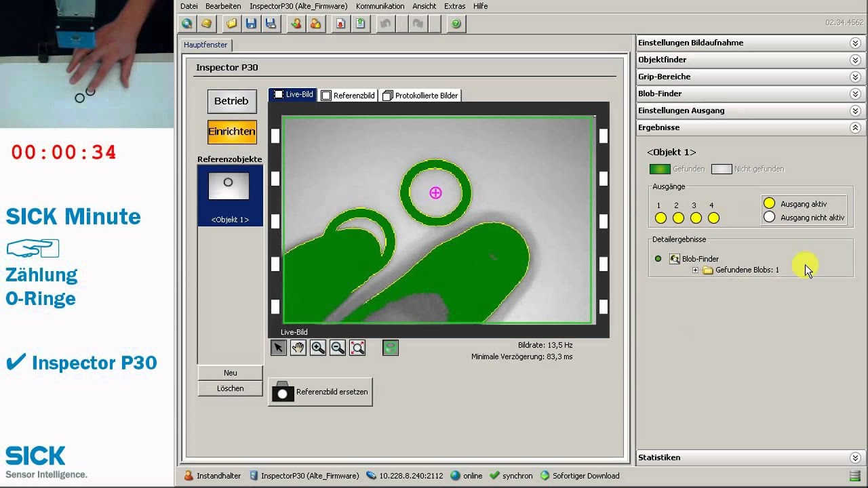Click the InspectorP30 device icon in status bar
868x488 pixels.
[x=254, y=476]
